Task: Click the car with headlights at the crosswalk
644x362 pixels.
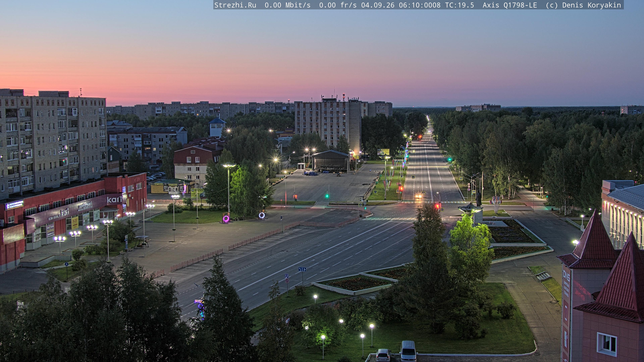Action: tap(419, 196)
